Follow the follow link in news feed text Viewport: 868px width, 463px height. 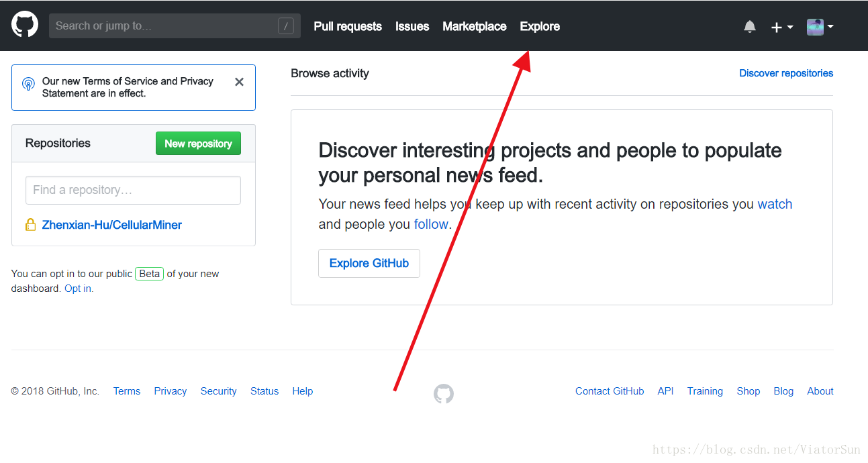[431, 224]
